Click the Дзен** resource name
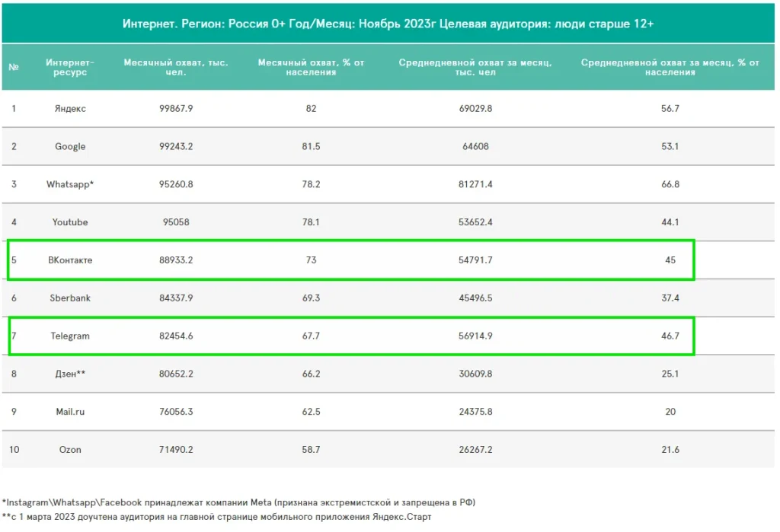Viewport: 780px width, 532px height. click(70, 374)
